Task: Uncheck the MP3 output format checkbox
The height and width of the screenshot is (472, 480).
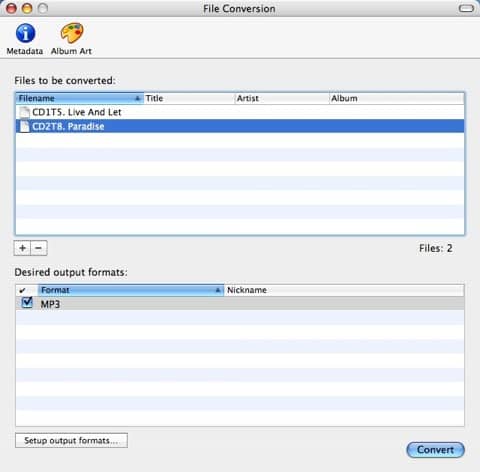Action: click(x=27, y=303)
